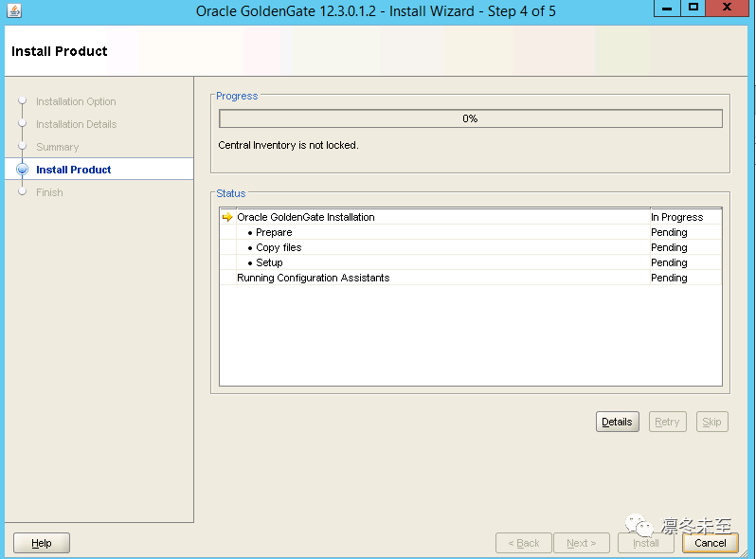This screenshot has width=756, height=559.
Task: Click the Install Wizard window title text
Action: (375, 11)
